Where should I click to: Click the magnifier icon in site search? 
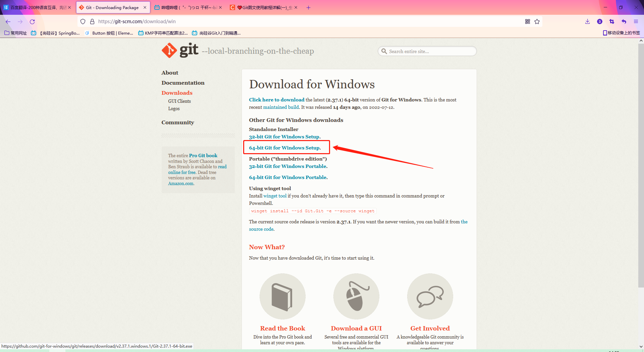[x=384, y=51]
